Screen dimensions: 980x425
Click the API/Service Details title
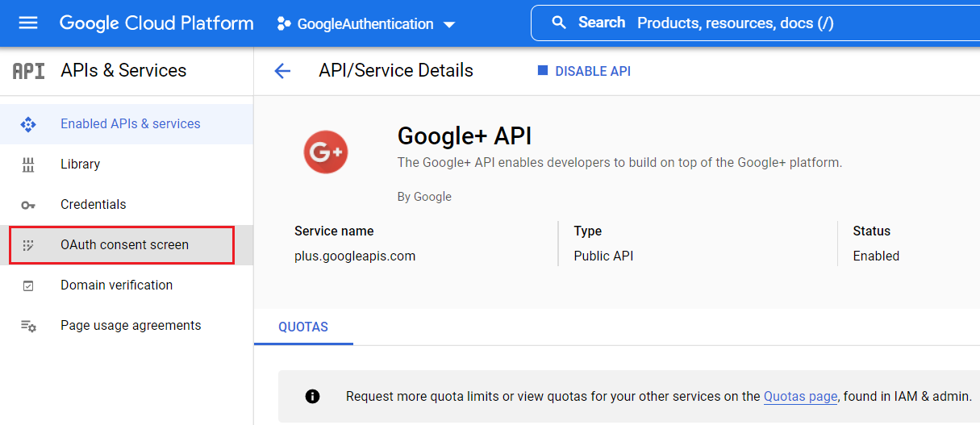(396, 70)
